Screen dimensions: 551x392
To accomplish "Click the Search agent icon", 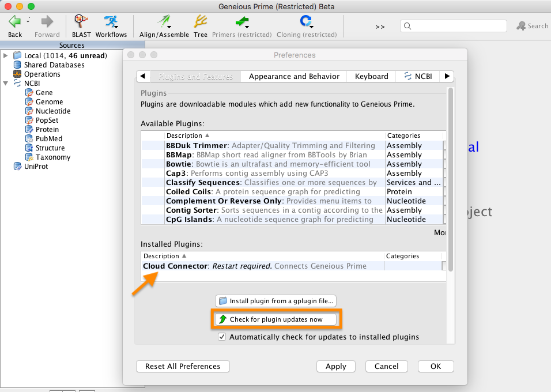I will tap(521, 26).
